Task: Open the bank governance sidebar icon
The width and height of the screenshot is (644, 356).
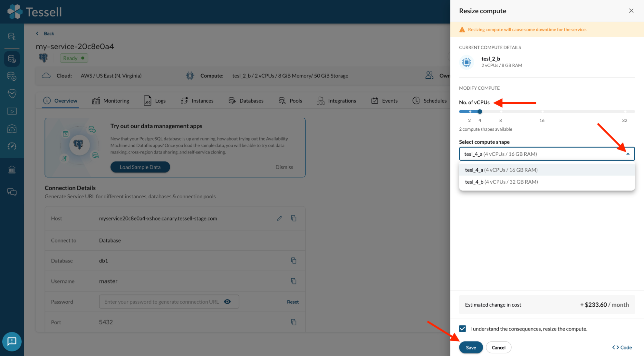Action: pos(12,169)
